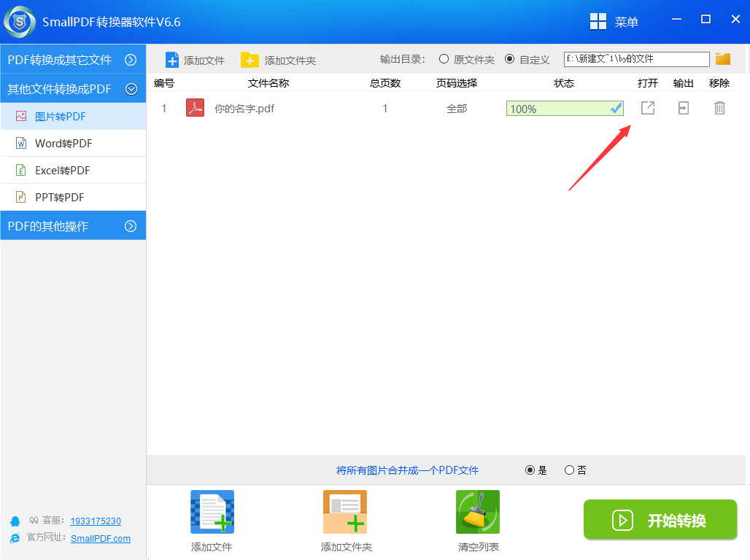The image size is (750, 560).
Task: Click file name 你的名字.pdf
Action: (x=244, y=109)
